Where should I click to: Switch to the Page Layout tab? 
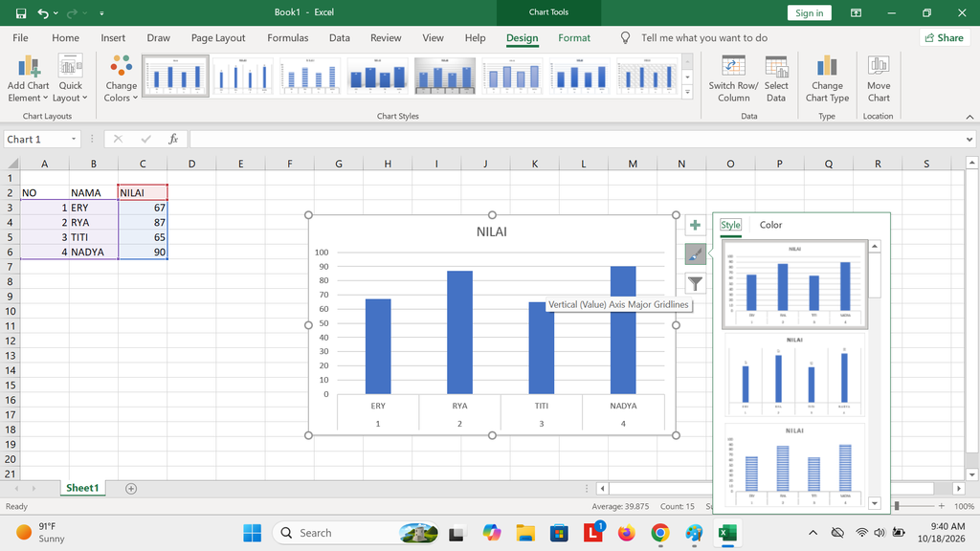tap(218, 38)
